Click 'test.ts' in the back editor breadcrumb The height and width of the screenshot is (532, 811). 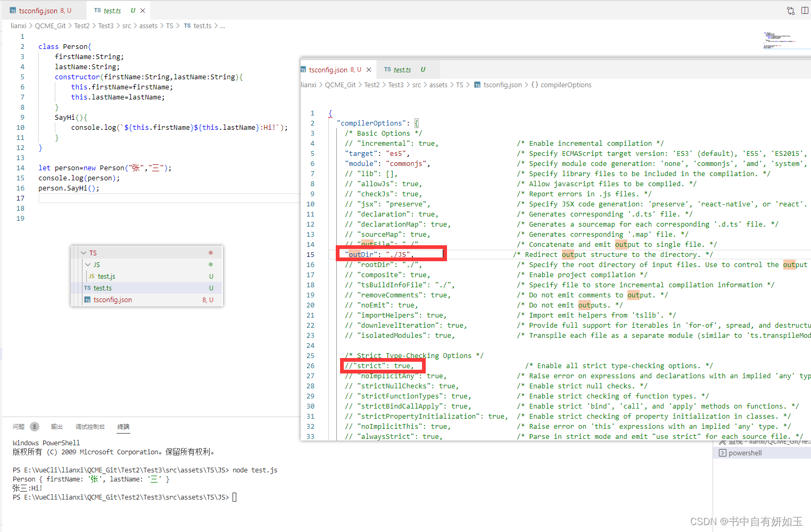click(202, 26)
